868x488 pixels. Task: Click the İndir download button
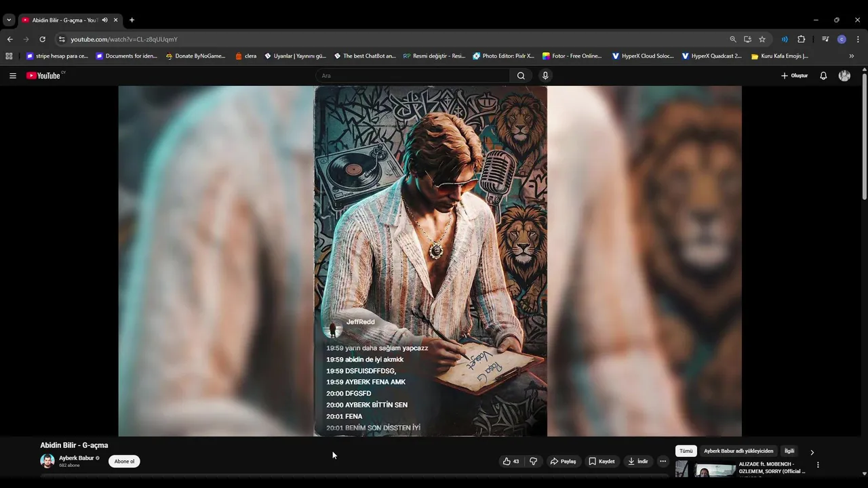pos(637,462)
